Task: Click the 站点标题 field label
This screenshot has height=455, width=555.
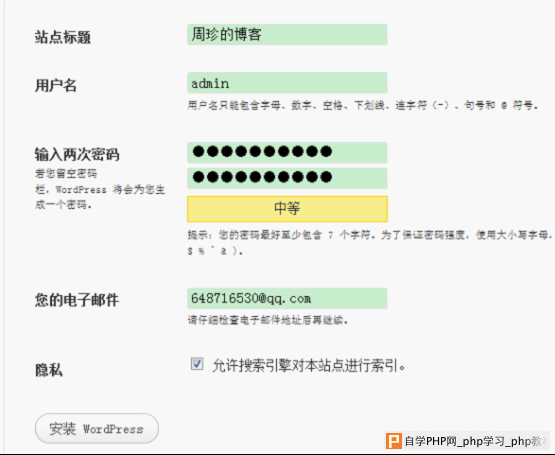Action: (x=63, y=37)
